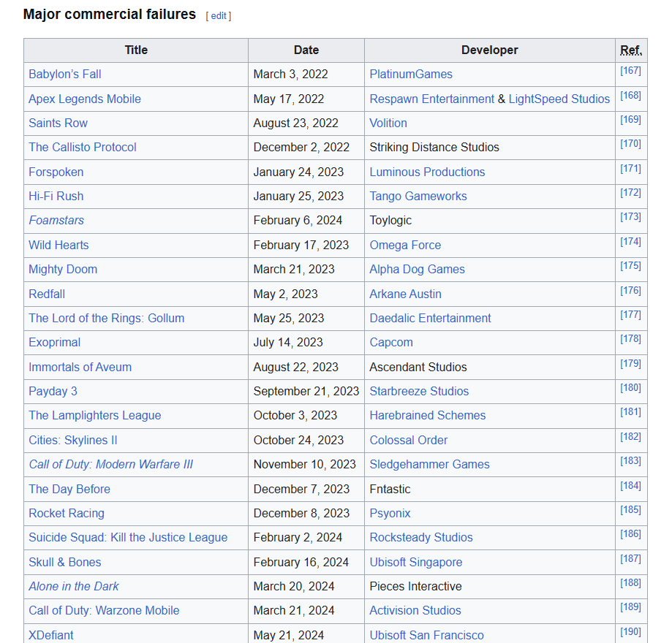Screen dimensions: 672x643
Task: Select the Fntastic developer text
Action: 390,489
